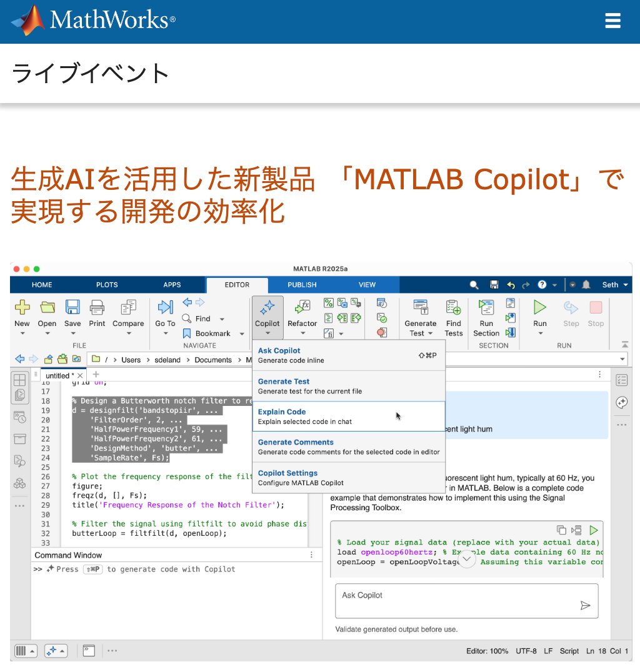Click the Step button
Screen dimensions: 640x672
tap(571, 314)
